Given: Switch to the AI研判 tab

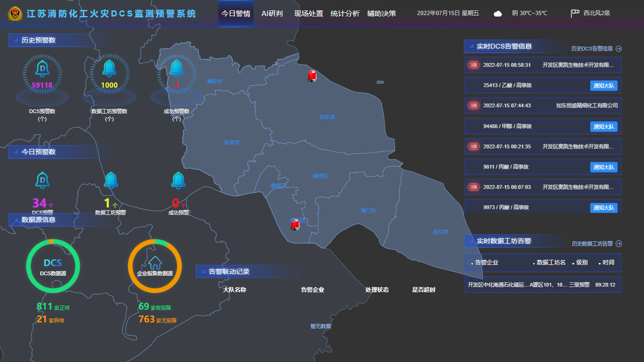Looking at the screenshot, I should pyautogui.click(x=272, y=14).
